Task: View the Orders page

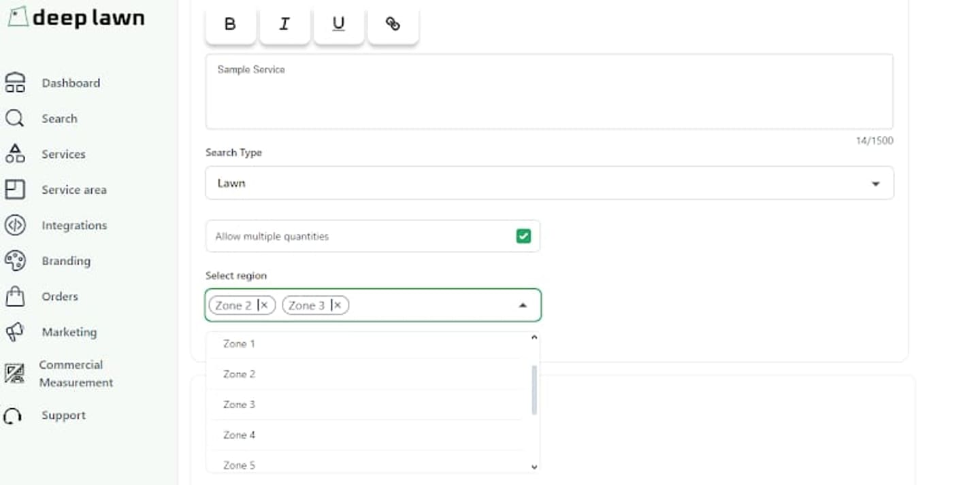Action: [60, 297]
